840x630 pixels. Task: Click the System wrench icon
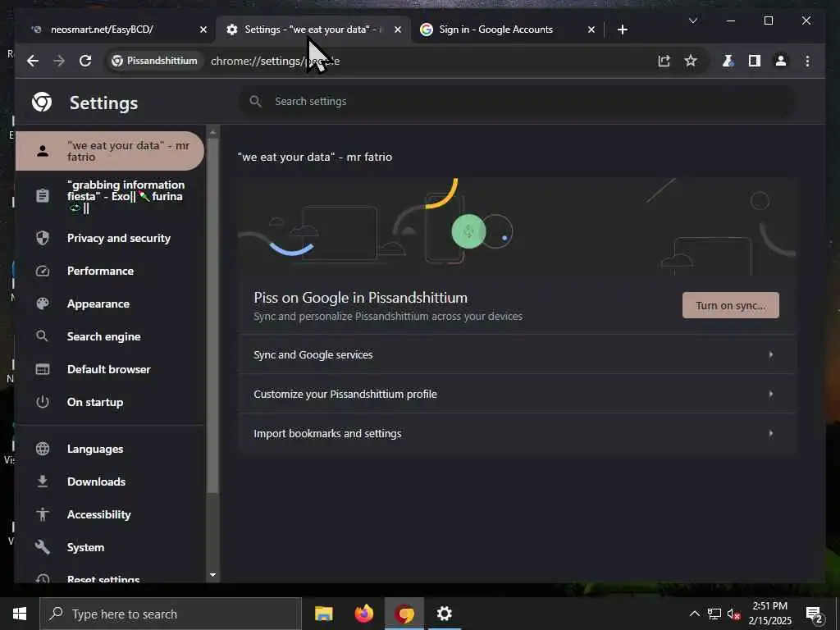point(43,547)
